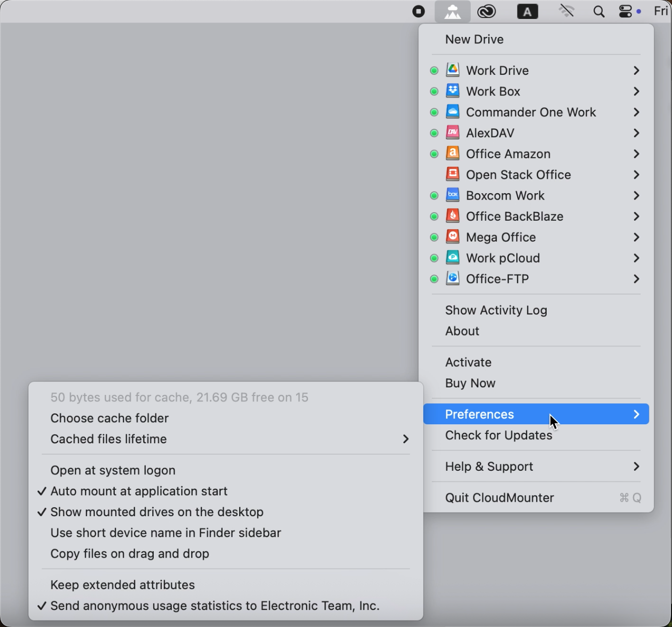Click the Dropbox icon for Work Box
The height and width of the screenshot is (627, 672).
[452, 91]
